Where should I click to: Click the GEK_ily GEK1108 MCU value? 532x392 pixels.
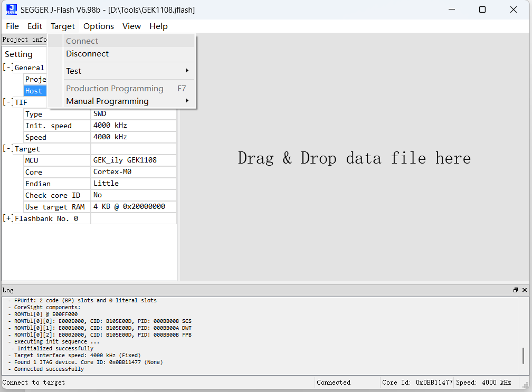pos(134,160)
